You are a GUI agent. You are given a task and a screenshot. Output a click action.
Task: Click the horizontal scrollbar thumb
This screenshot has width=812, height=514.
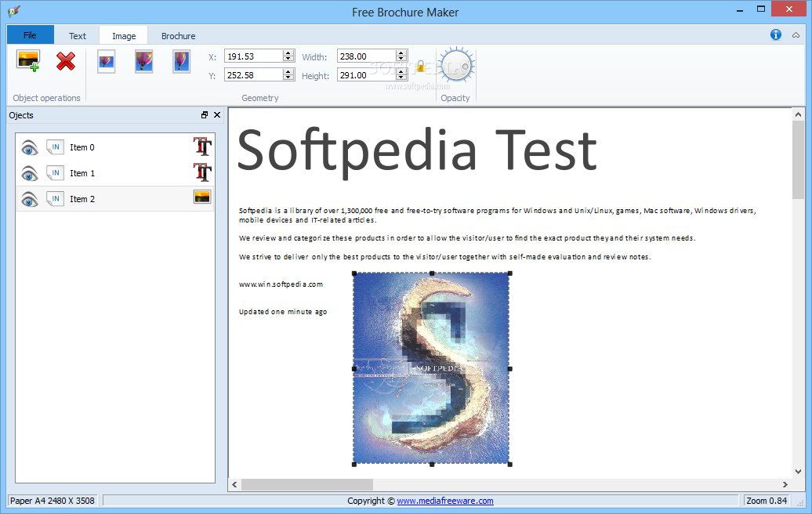pyautogui.click(x=307, y=484)
